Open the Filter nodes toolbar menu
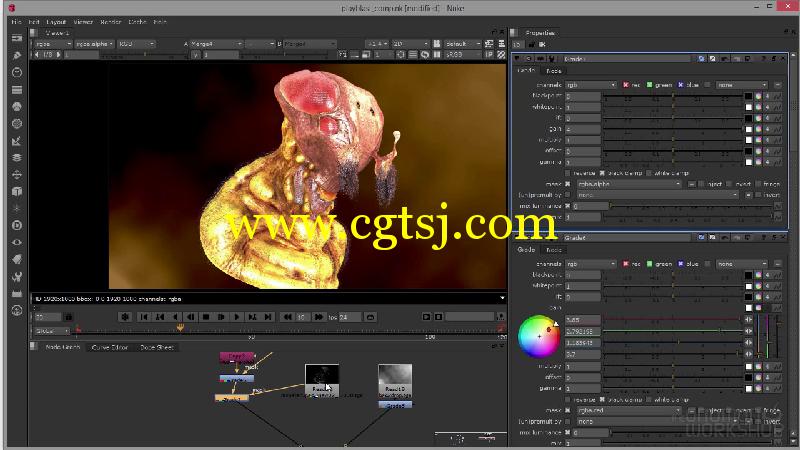This screenshot has height=450, width=800. (x=17, y=123)
